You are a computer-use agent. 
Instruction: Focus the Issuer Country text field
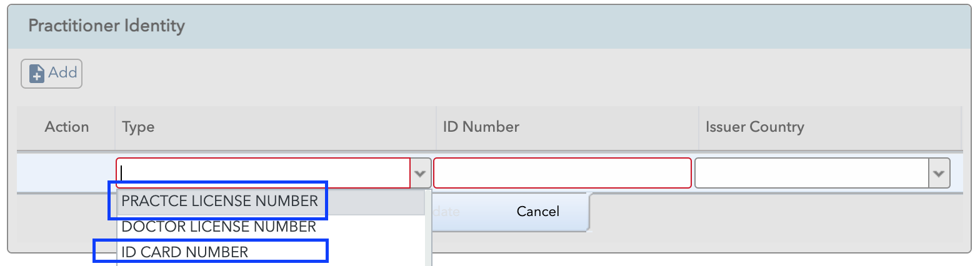812,173
